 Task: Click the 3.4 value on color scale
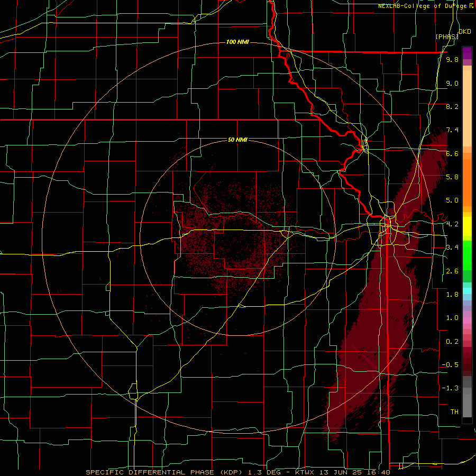pyautogui.click(x=452, y=248)
